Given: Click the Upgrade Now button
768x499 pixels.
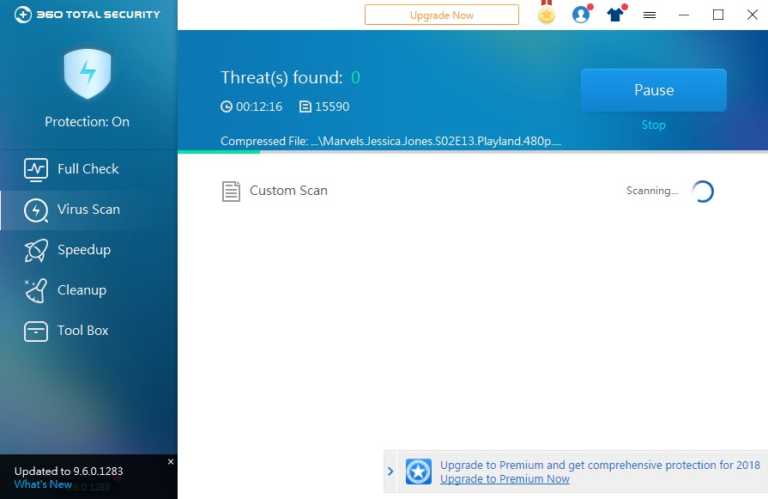Looking at the screenshot, I should (x=441, y=15).
